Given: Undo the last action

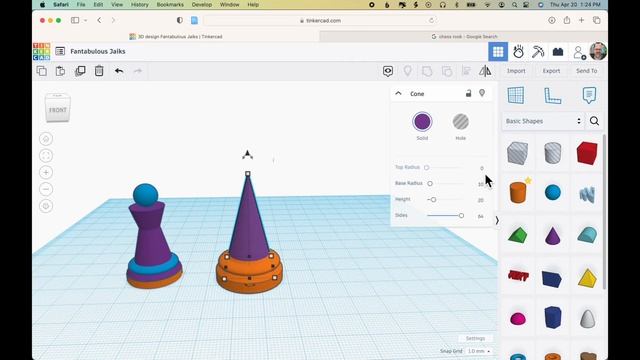Looking at the screenshot, I should tap(119, 71).
